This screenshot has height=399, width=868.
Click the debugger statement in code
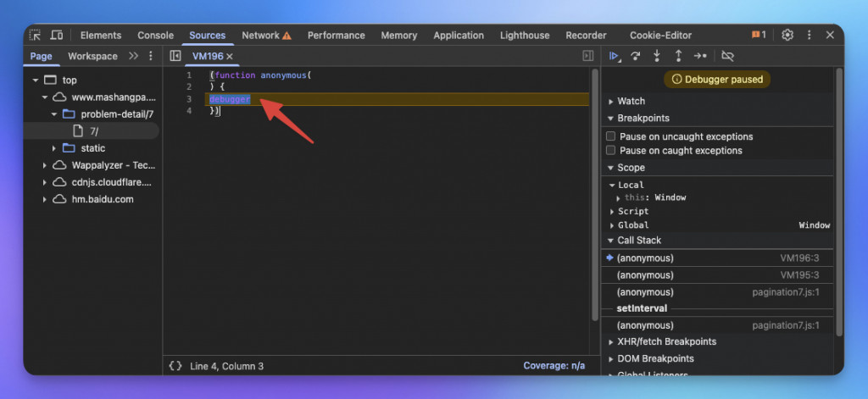(x=230, y=99)
